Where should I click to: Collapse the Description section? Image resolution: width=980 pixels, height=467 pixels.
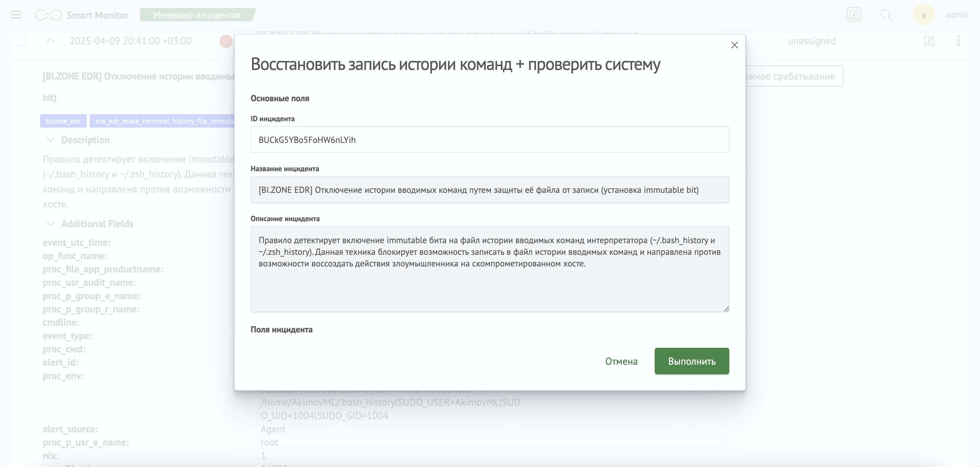point(51,140)
